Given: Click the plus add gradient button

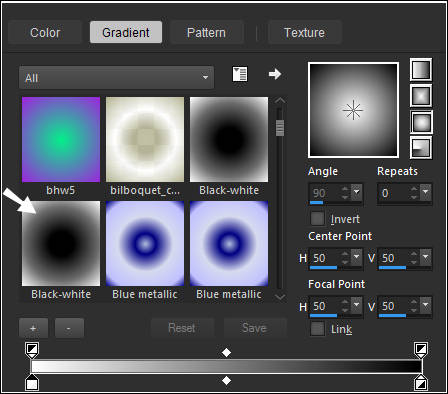Looking at the screenshot, I should point(33,328).
